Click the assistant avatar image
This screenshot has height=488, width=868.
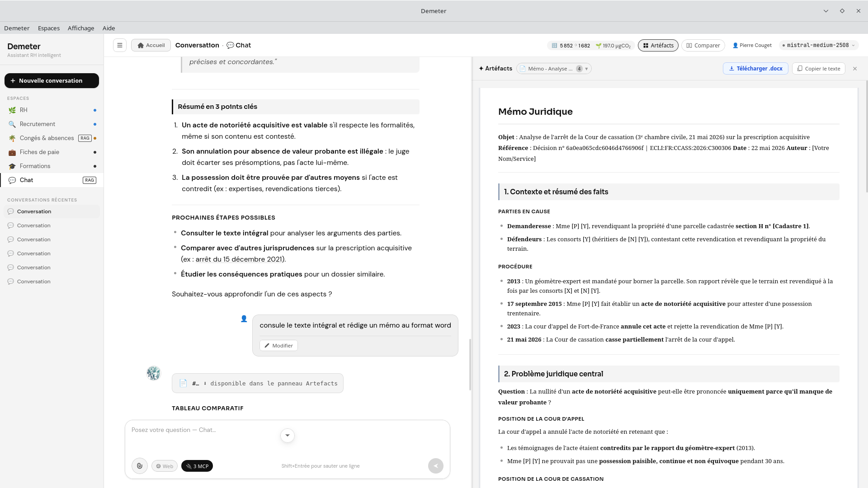point(154,373)
